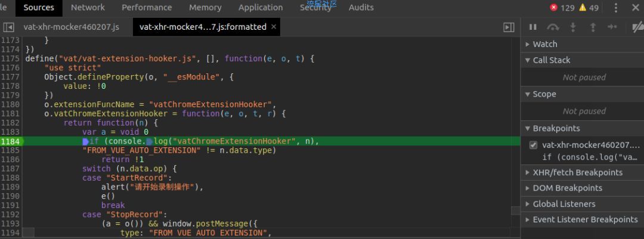Pause script execution
644x239 pixels.
(x=532, y=27)
